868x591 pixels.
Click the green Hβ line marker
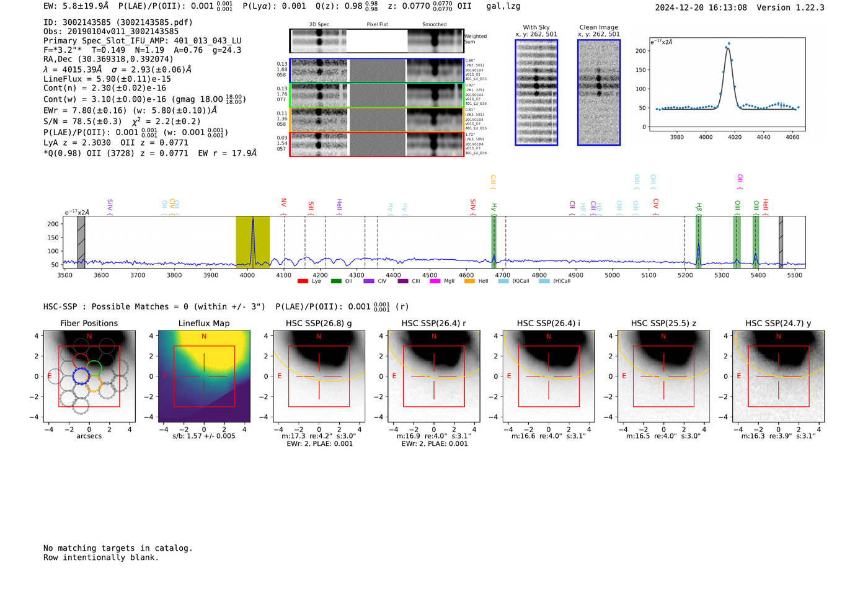click(698, 242)
